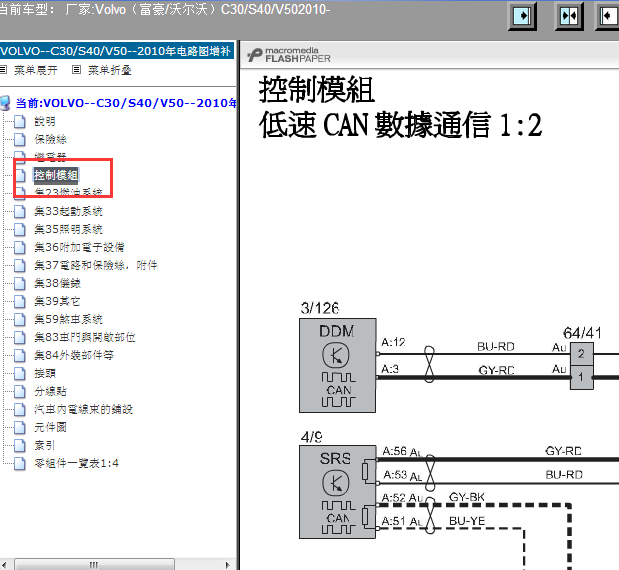Viewport: 619px width, 570px height.
Task: Click the Macromedia FlashPaper logo
Action: 289,55
